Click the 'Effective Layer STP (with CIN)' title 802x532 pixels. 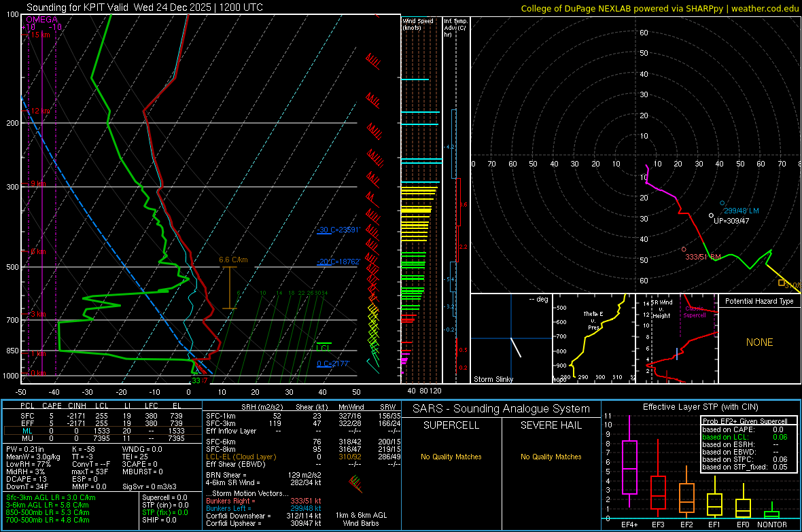click(x=700, y=407)
